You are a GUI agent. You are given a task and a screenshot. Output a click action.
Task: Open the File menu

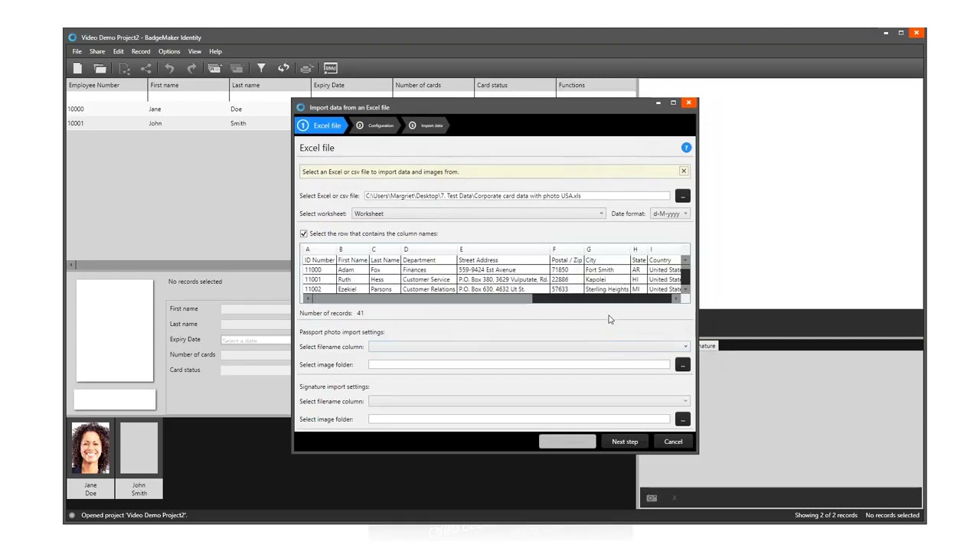pos(77,51)
